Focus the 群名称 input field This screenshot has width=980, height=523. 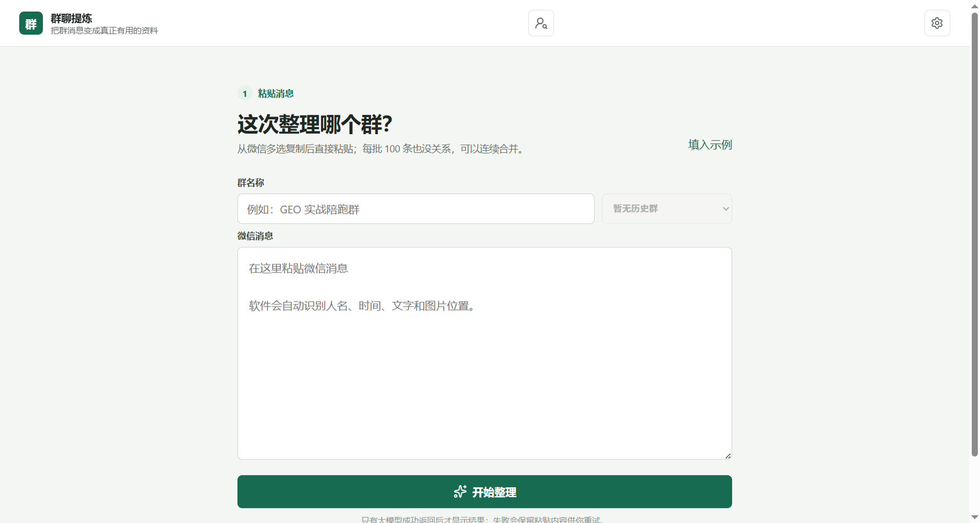click(416, 209)
